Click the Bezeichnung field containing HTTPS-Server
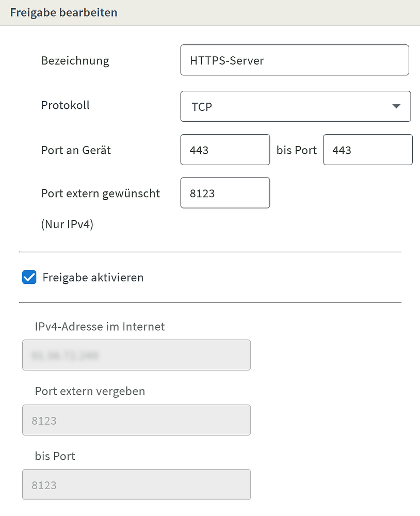 pyautogui.click(x=294, y=60)
